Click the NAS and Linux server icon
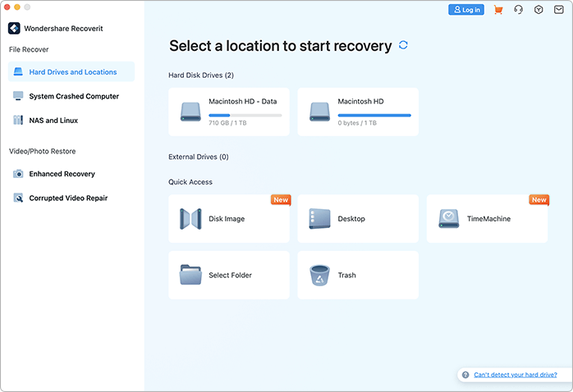This screenshot has height=392, width=573. (x=18, y=120)
